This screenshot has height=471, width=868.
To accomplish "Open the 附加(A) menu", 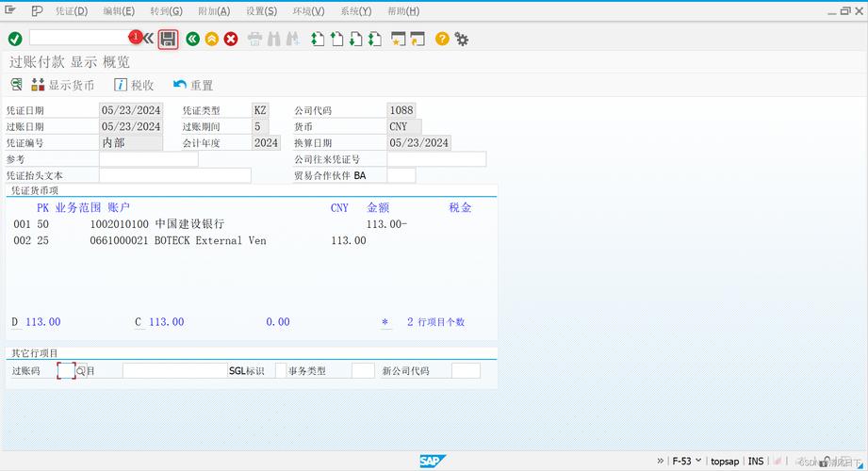I will point(214,11).
